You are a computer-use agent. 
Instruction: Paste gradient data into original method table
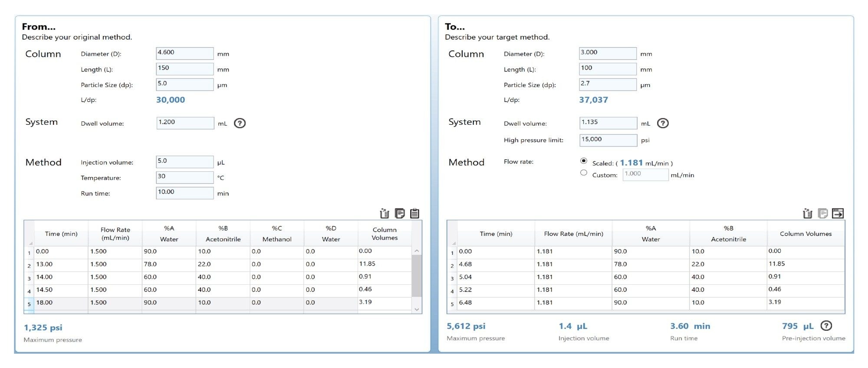415,213
